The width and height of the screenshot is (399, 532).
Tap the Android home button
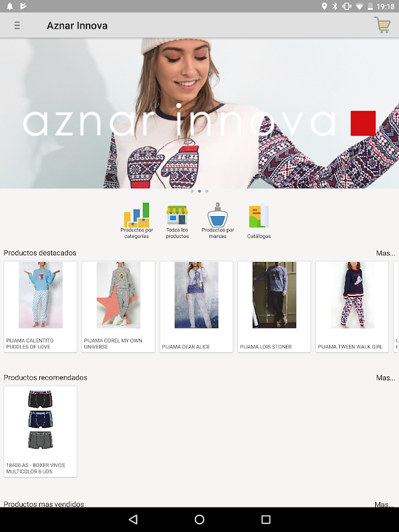click(199, 519)
